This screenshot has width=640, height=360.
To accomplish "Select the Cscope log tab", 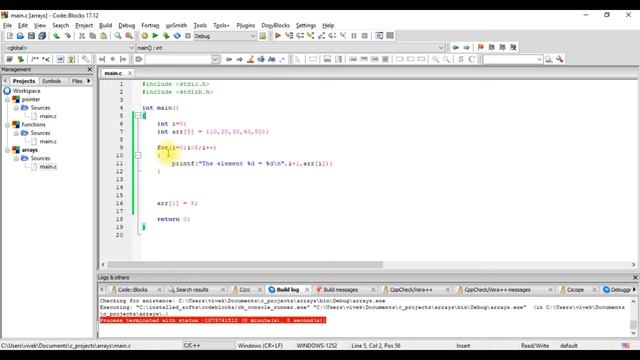I will click(575, 290).
